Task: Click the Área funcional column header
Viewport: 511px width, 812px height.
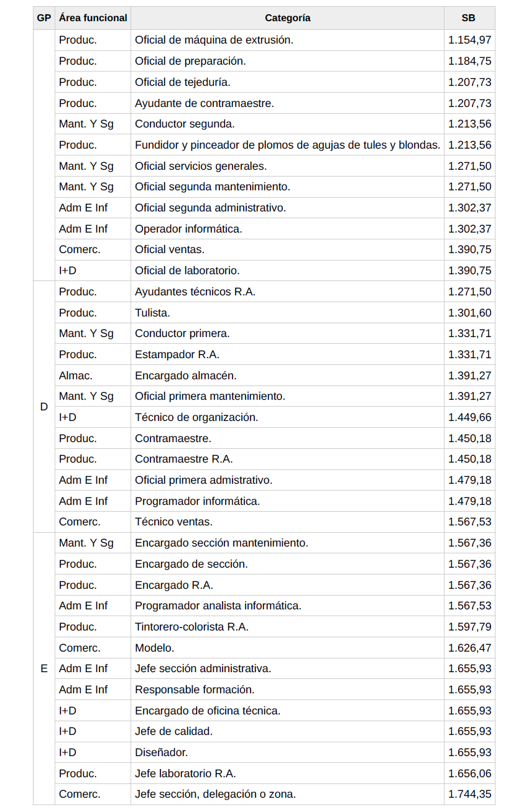Action: [93, 18]
